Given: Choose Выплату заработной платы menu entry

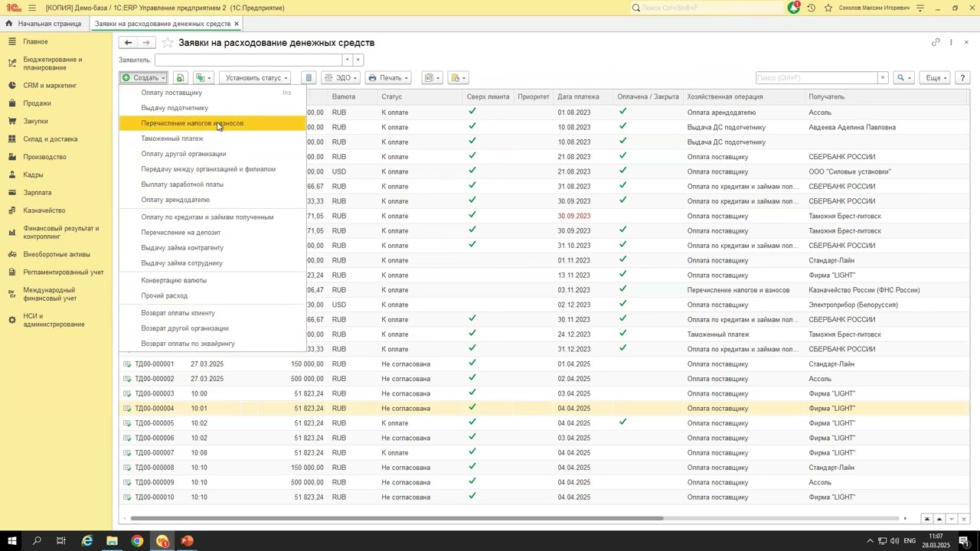Looking at the screenshot, I should (182, 184).
